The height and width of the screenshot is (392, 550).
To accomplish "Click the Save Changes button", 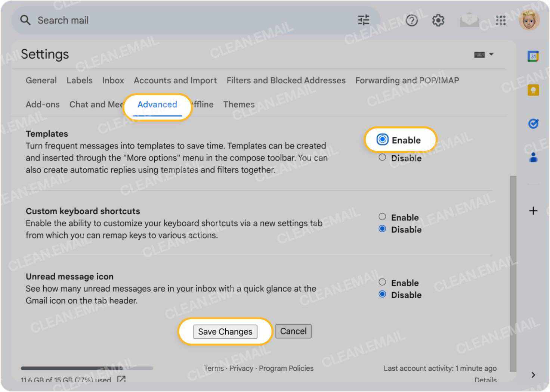I will [x=225, y=332].
